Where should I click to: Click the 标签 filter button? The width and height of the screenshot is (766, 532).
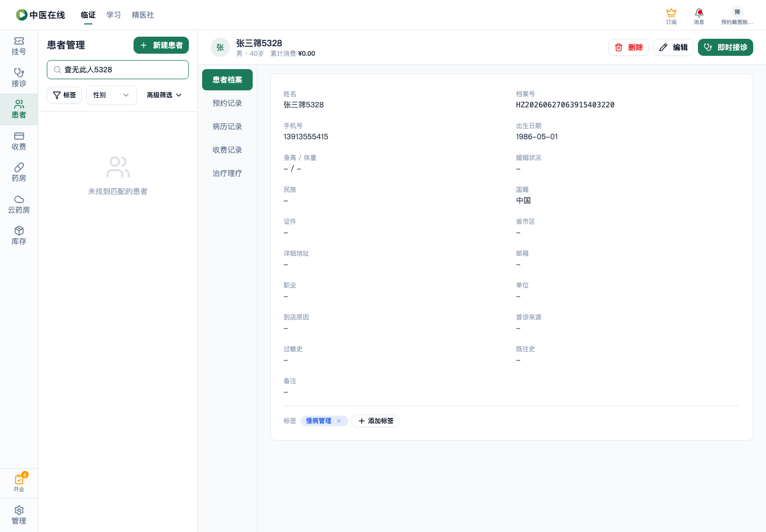(x=64, y=95)
